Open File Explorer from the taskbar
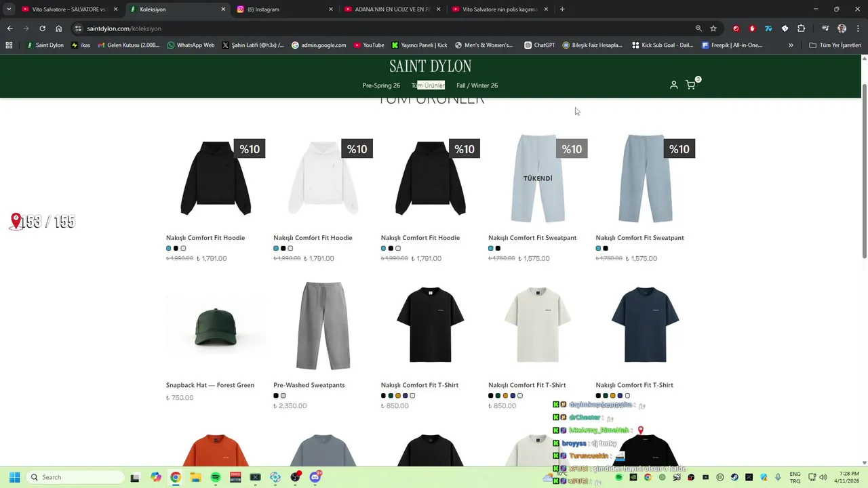The height and width of the screenshot is (488, 868). (x=195, y=477)
